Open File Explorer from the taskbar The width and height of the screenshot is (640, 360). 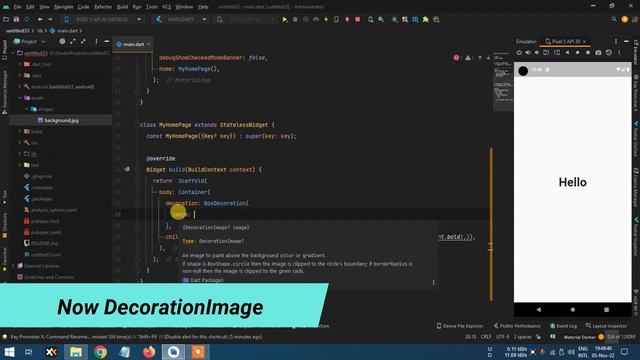(x=76, y=351)
